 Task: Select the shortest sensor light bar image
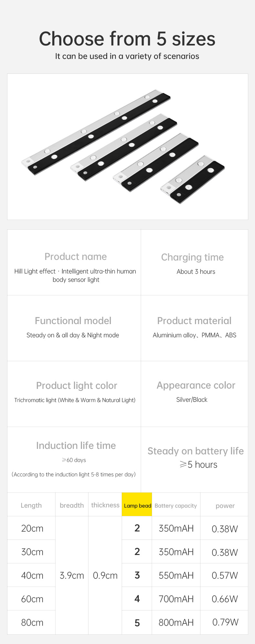[193, 180]
